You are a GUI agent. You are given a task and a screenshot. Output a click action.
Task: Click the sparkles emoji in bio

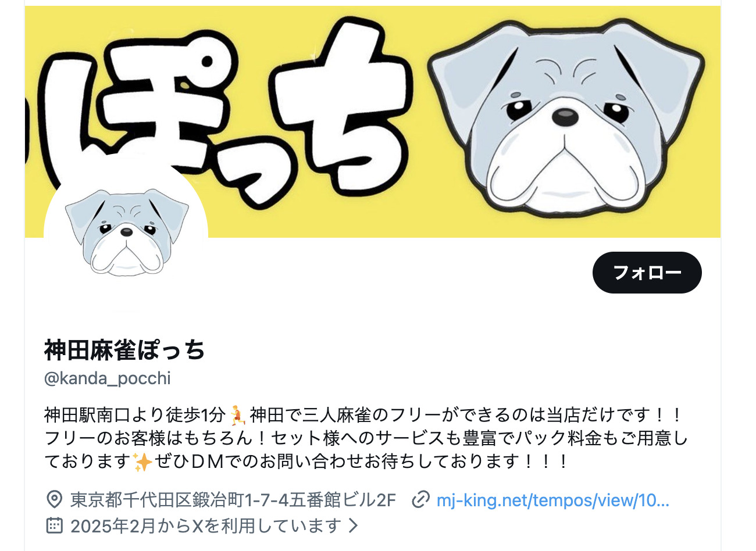point(142,461)
